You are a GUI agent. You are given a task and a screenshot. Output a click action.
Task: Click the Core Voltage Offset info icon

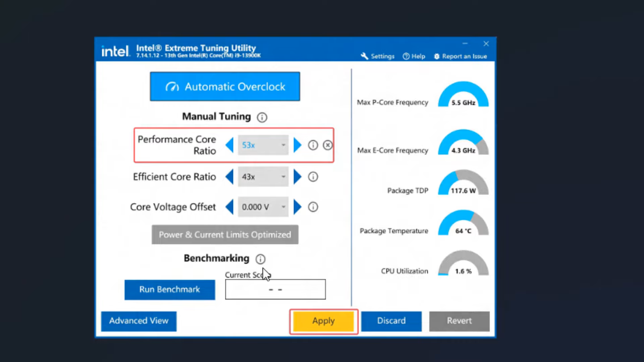[313, 207]
